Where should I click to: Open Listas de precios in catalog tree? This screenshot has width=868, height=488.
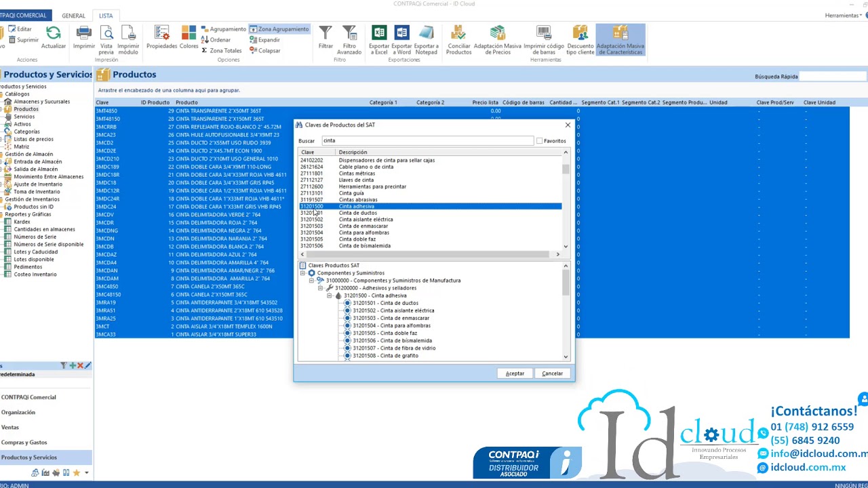click(x=33, y=139)
